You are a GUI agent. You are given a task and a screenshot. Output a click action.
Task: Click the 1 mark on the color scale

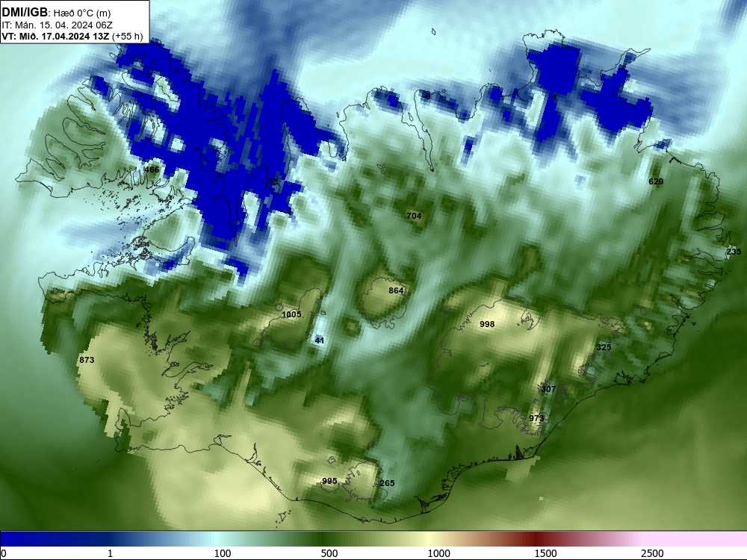point(110,553)
